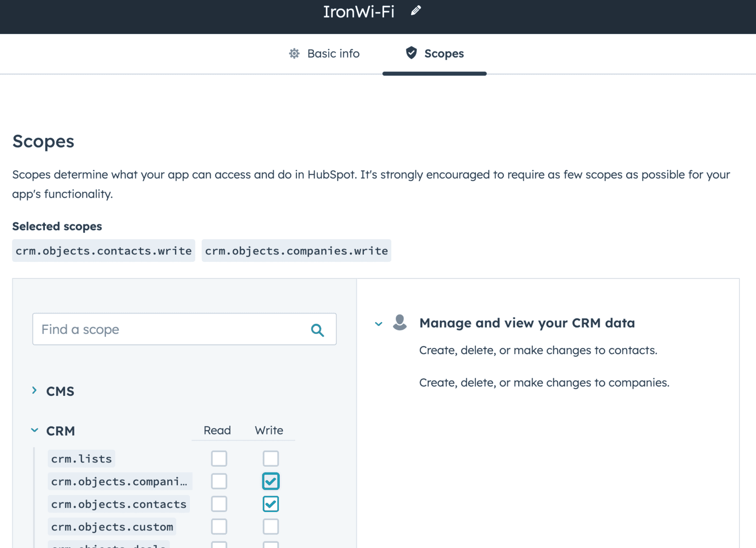Click the Write column header
Viewport: 756px width, 548px height.
click(x=269, y=430)
